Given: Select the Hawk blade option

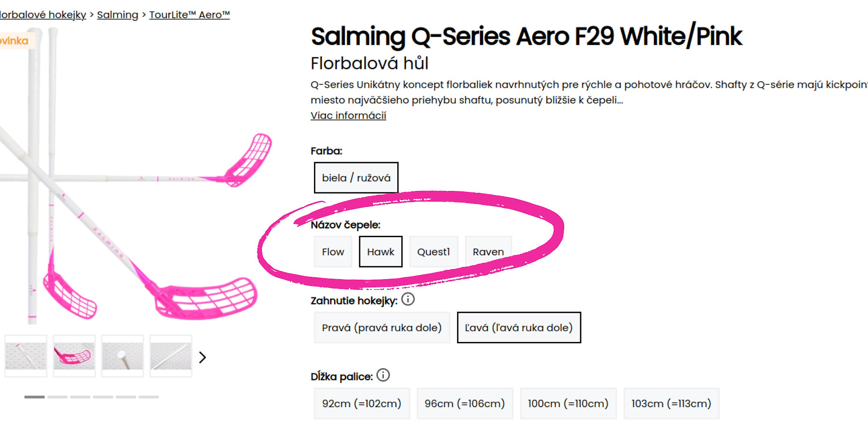Looking at the screenshot, I should tap(380, 252).
